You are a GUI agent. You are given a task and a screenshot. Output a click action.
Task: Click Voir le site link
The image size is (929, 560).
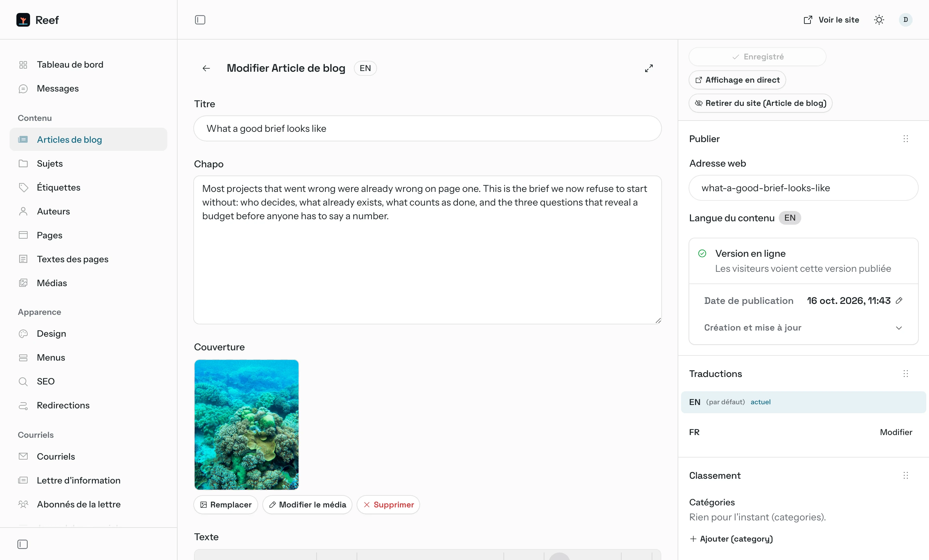(x=831, y=19)
